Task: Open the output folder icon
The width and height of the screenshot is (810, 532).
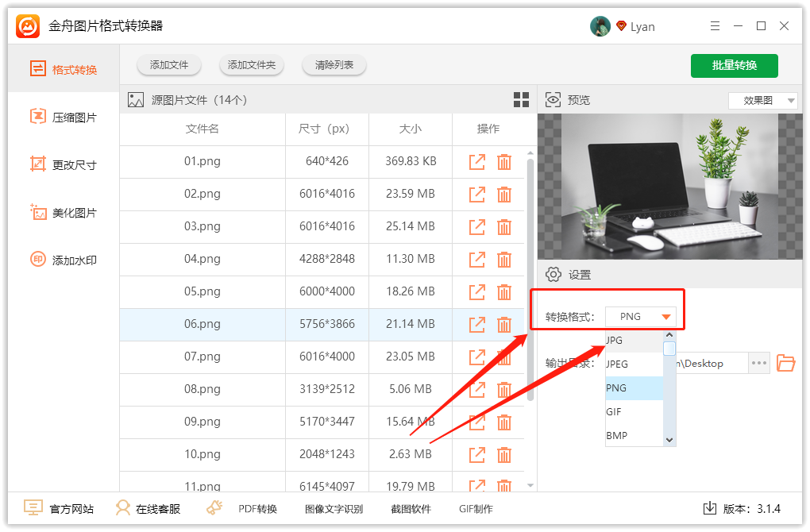Action: point(785,363)
